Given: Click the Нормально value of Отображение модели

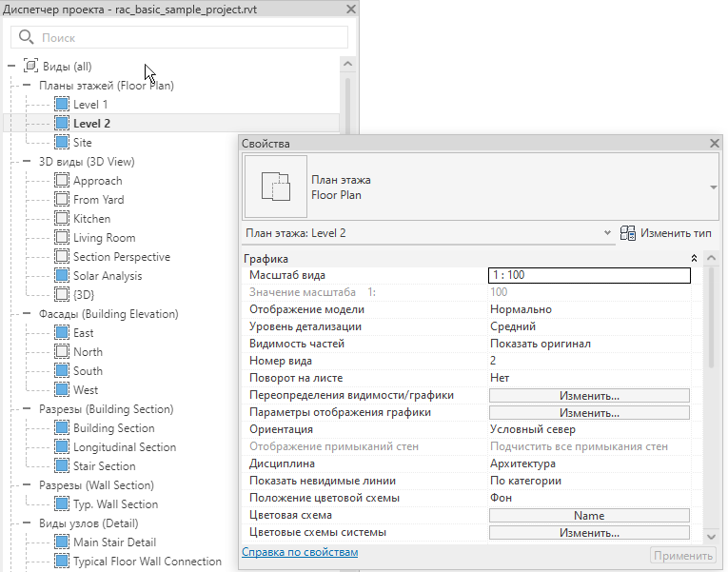Looking at the screenshot, I should click(521, 309).
